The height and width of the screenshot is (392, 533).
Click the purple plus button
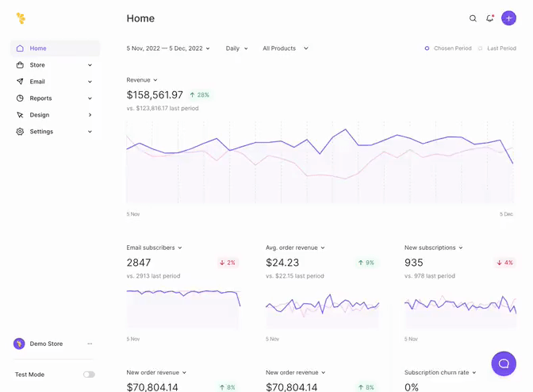(x=508, y=18)
